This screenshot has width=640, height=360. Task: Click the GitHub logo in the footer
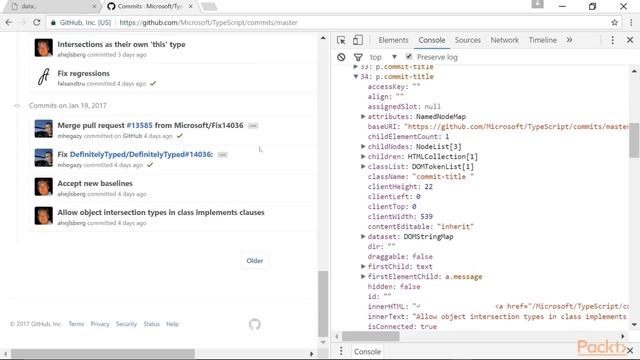(255, 324)
